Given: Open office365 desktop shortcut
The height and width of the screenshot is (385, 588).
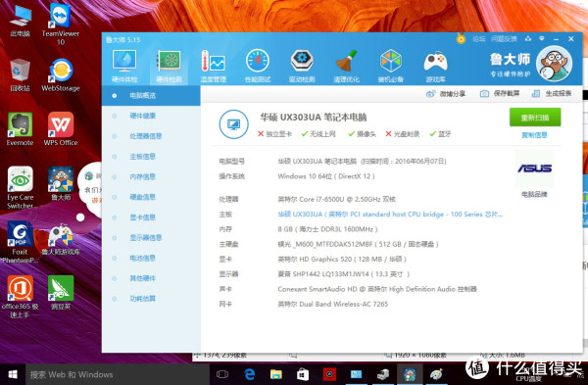Looking at the screenshot, I should [21, 297].
